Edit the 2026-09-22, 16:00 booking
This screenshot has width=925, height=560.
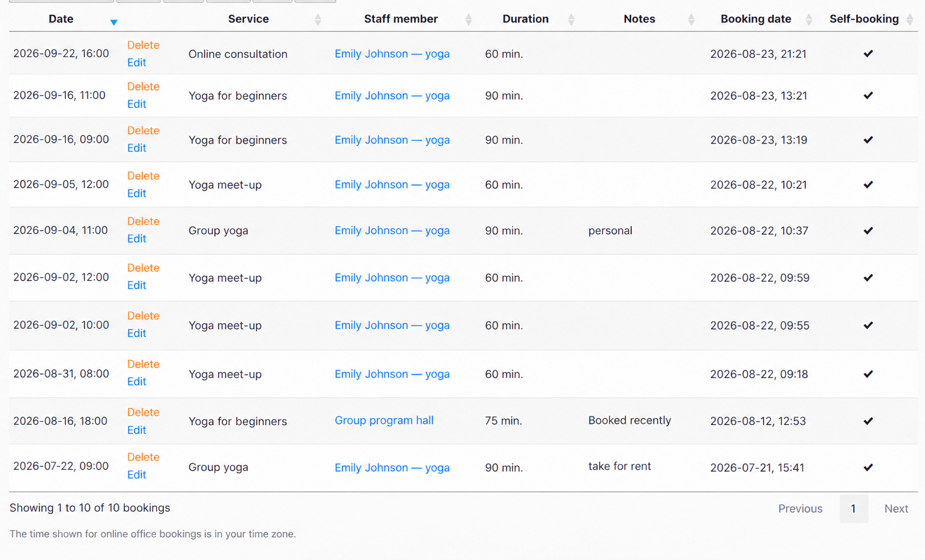137,63
